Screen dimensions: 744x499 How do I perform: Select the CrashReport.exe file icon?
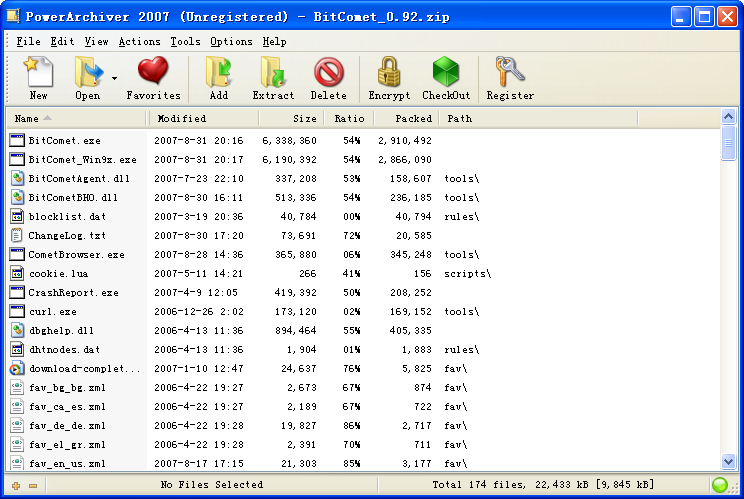(17, 292)
